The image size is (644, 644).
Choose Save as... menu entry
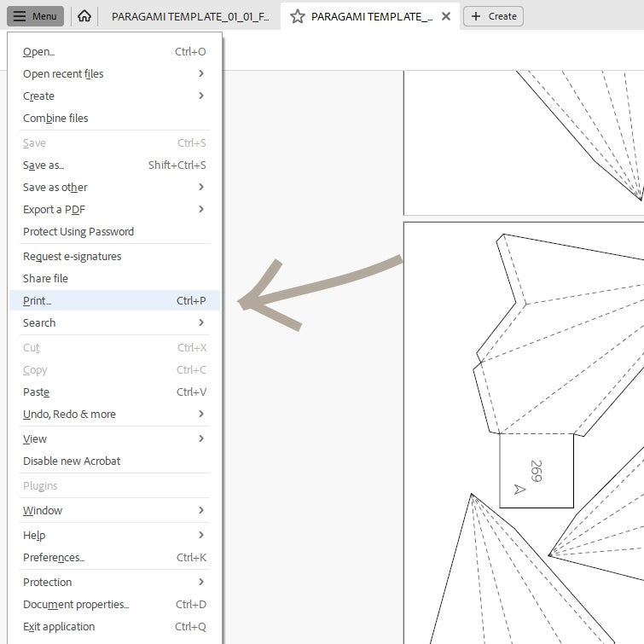114,165
